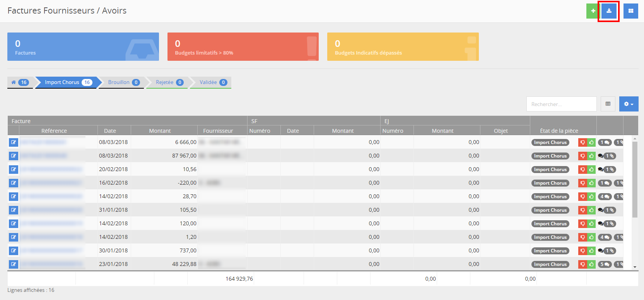This screenshot has height=300, width=644.
Task: Approve the -220,00 invoice with thumbs-up
Action: click(591, 183)
